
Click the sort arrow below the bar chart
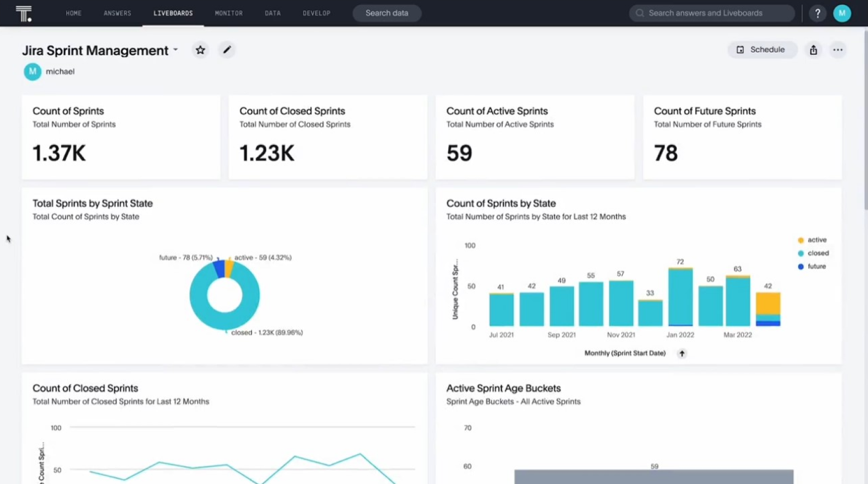(x=682, y=354)
